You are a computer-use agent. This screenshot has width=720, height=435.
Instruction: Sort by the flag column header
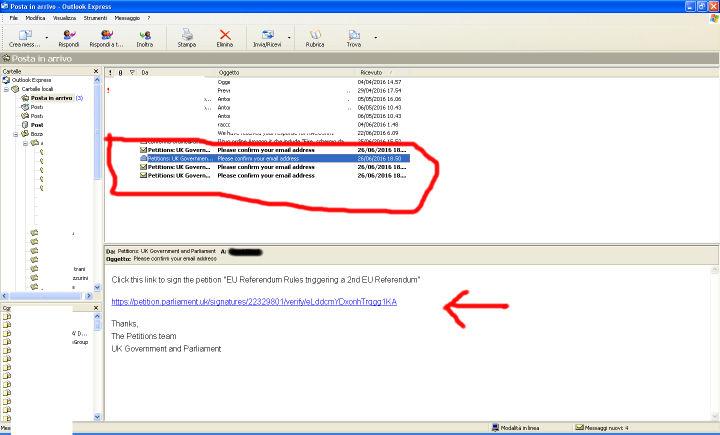pos(132,73)
